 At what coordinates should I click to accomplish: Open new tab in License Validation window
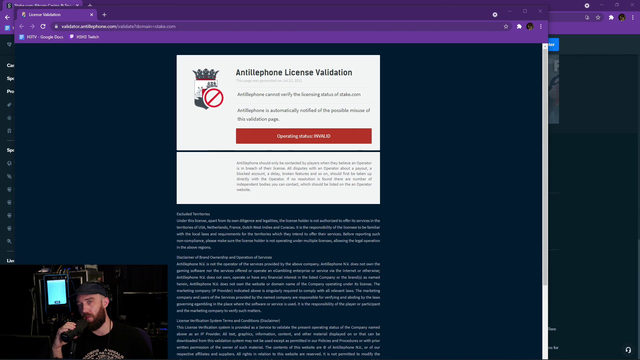coord(104,15)
